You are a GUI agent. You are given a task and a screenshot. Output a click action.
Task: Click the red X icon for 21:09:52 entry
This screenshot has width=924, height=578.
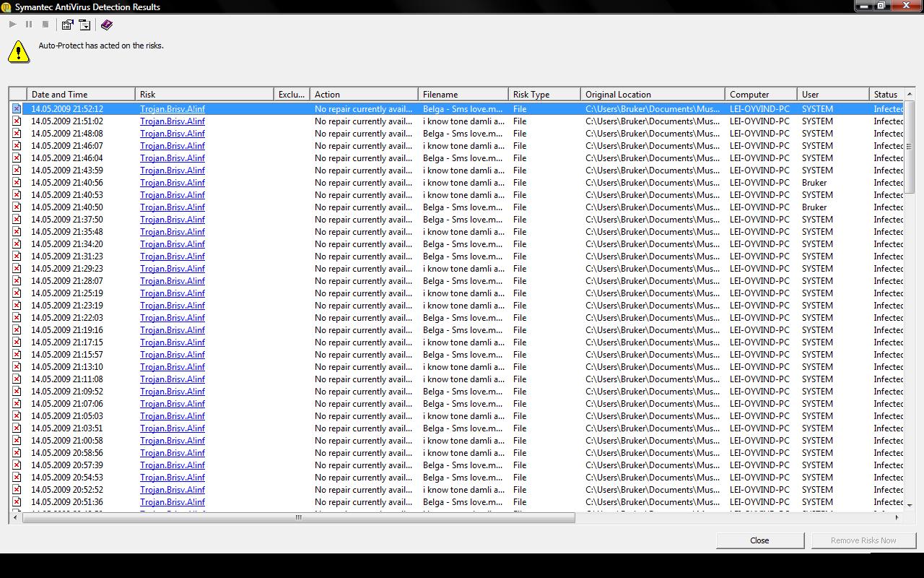pos(17,392)
